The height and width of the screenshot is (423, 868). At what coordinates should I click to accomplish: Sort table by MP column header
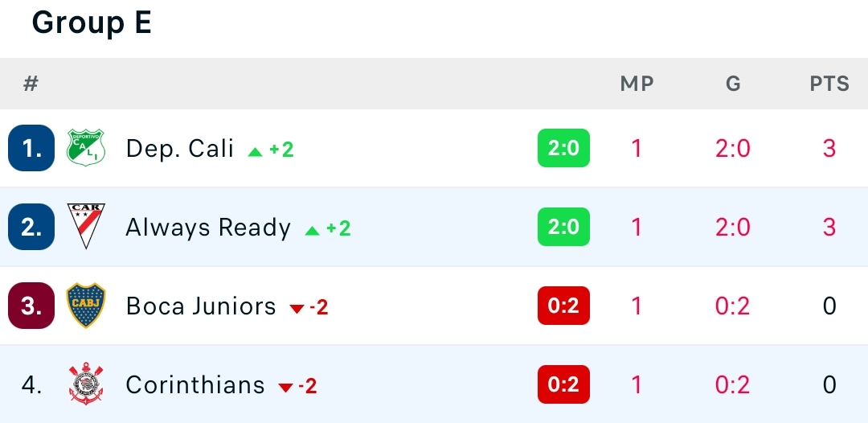(x=637, y=84)
